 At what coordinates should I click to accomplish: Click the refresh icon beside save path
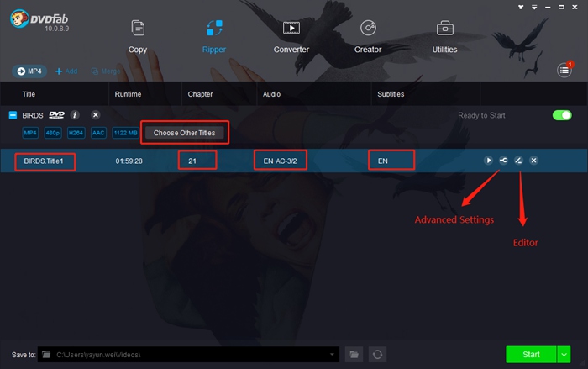pyautogui.click(x=379, y=355)
